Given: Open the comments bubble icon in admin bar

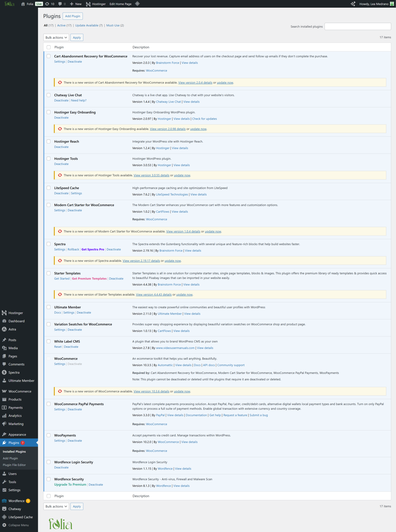Looking at the screenshot, I should (60, 4).
